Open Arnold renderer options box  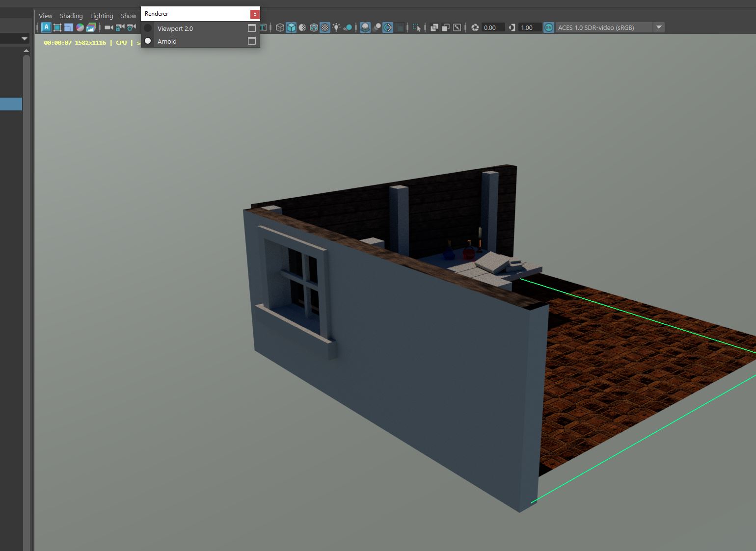252,41
